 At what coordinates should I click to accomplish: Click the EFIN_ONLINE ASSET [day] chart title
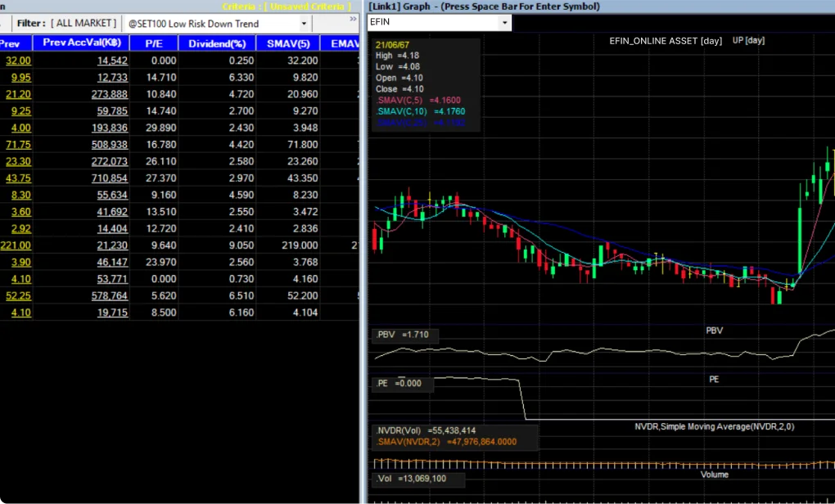[666, 41]
